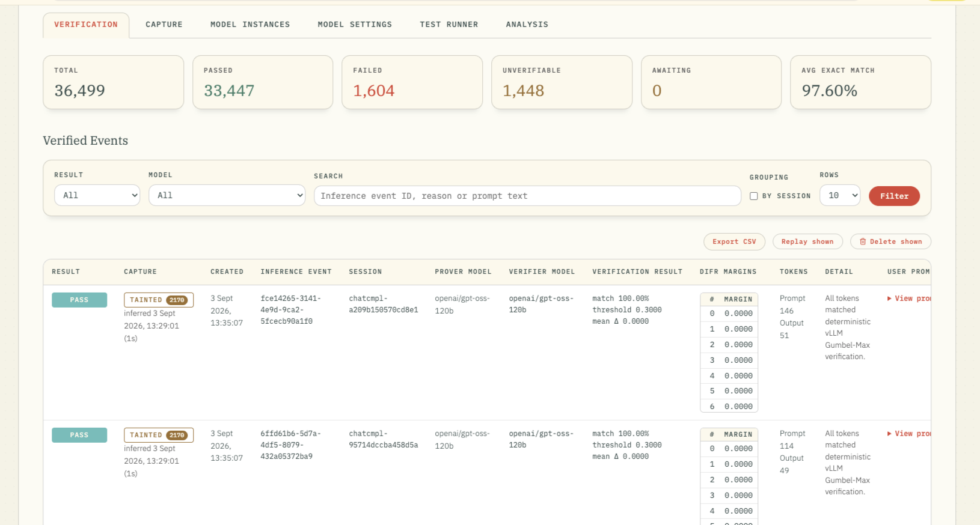Viewport: 980px width, 525px height.
Task: Go to the Model Settings tab
Action: tap(355, 25)
